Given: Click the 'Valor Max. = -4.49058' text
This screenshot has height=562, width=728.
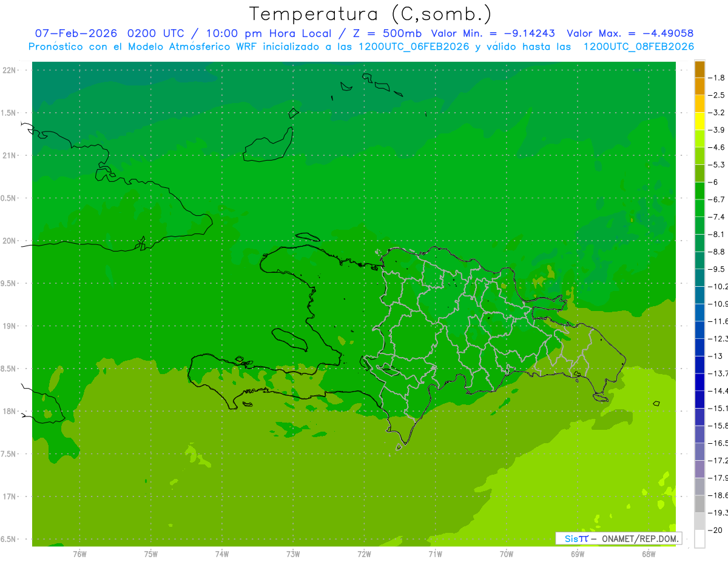Looking at the screenshot, I should click(630, 33).
